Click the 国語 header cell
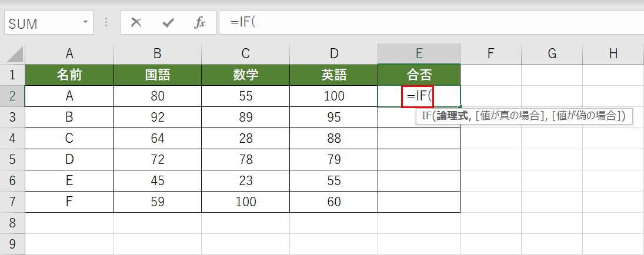644x255 pixels. 157,75
